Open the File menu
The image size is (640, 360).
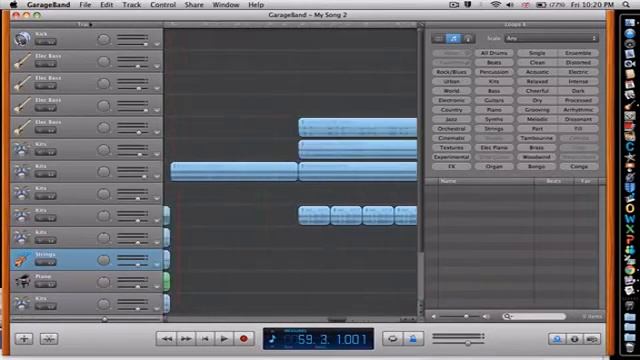click(85, 5)
